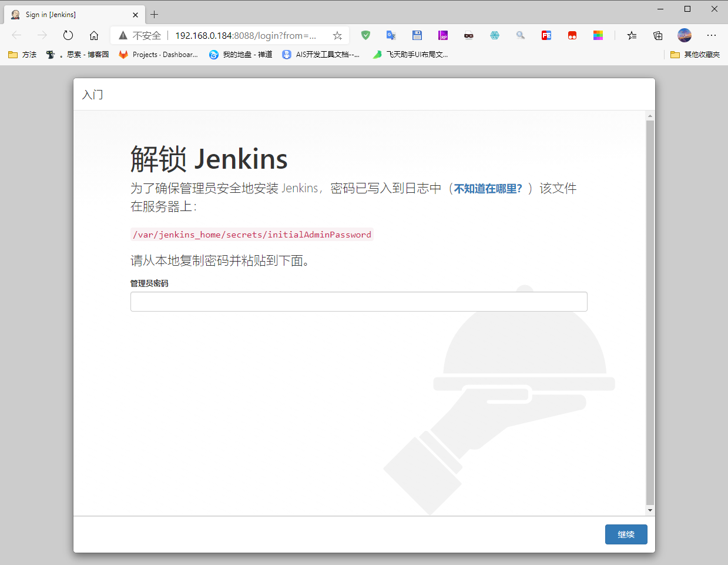Viewport: 728px width, 565px height.
Task: Click the 继续 continue button
Action: 626,534
